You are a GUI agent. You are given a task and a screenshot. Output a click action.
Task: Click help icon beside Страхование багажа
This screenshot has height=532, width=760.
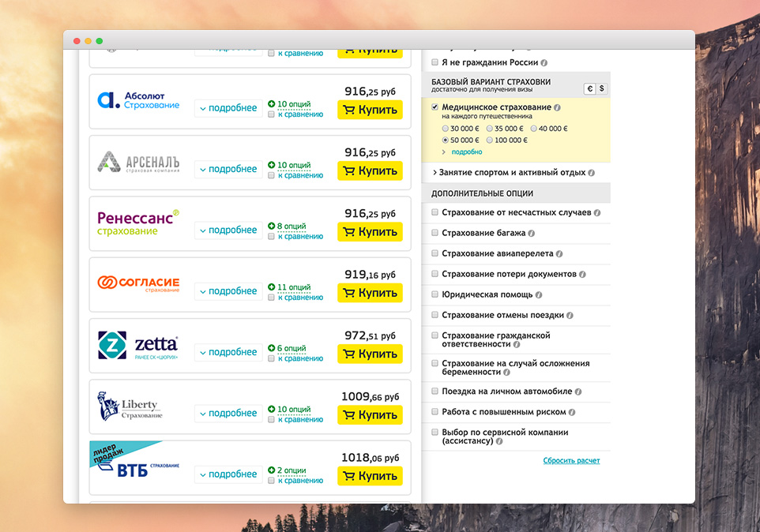click(531, 234)
